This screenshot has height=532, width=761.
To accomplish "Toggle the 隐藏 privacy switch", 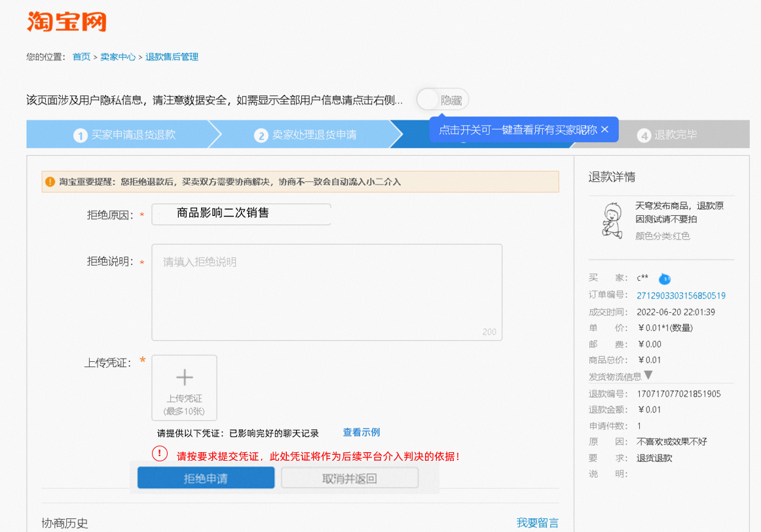I will 441,99.
